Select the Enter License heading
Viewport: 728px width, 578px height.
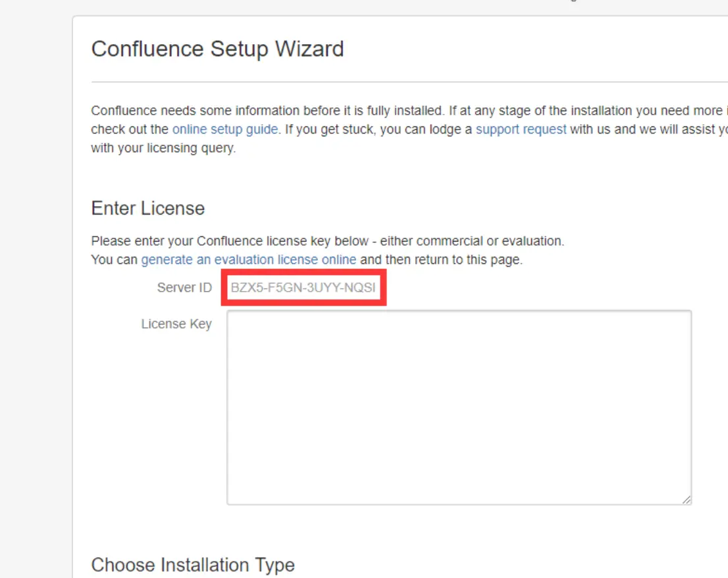(147, 208)
